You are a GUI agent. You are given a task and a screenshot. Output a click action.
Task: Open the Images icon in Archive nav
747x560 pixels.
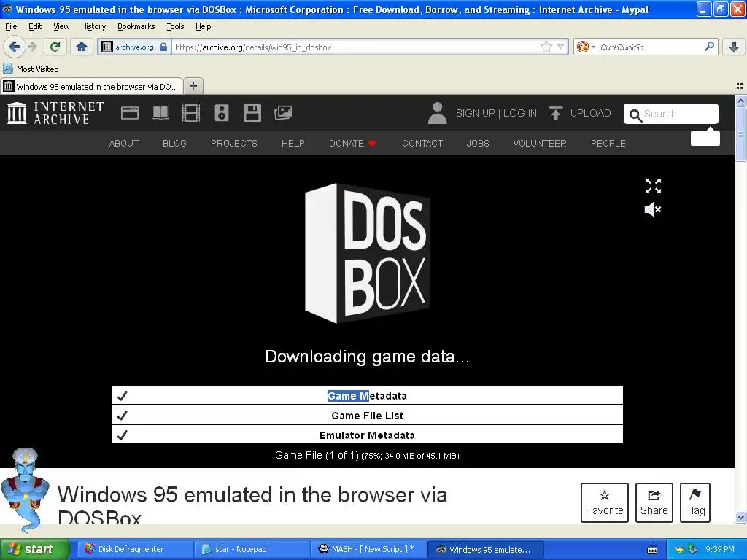pyautogui.click(x=283, y=113)
